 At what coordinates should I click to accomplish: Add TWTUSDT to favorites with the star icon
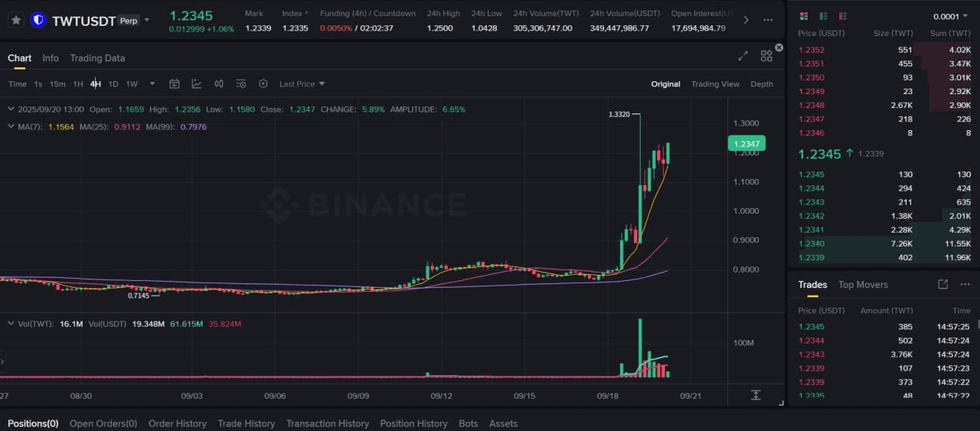(15, 20)
